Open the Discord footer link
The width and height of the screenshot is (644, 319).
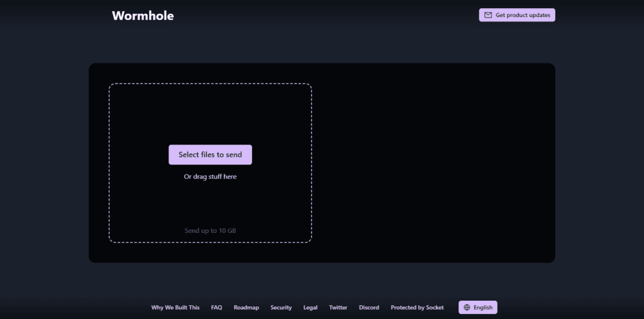click(x=369, y=308)
